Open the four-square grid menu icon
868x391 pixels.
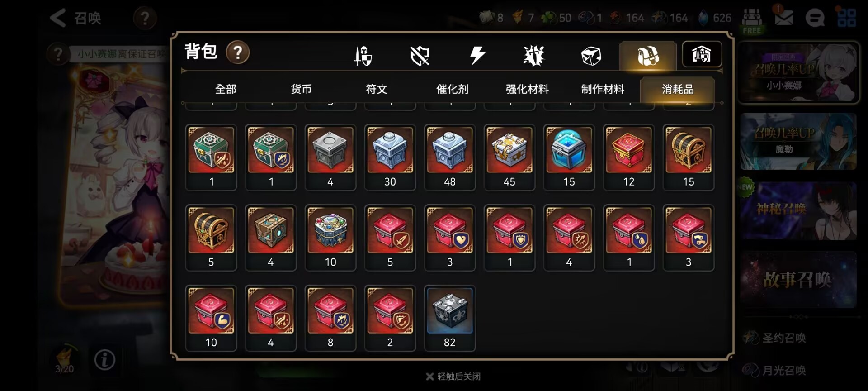pos(846,18)
